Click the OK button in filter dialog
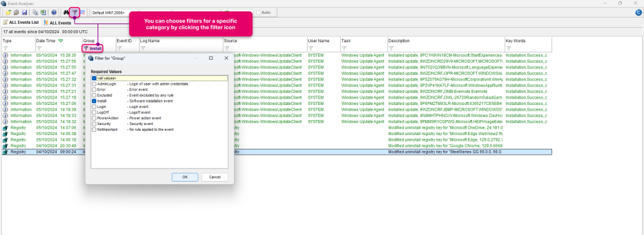Image resolution: width=644 pixels, height=235 pixels. click(x=185, y=177)
